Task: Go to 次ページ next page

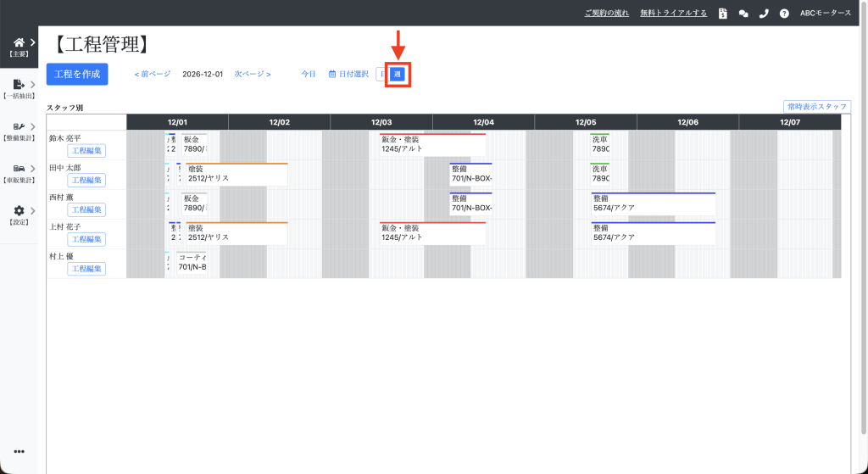Action: click(x=253, y=75)
